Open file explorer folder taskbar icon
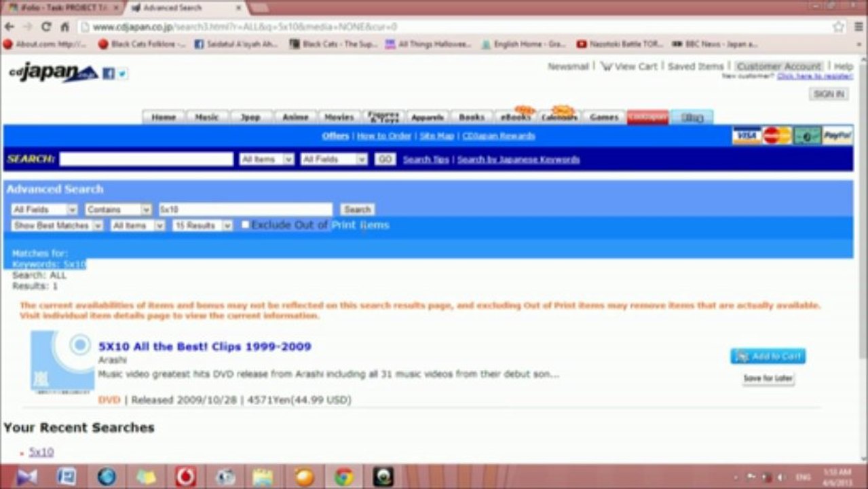This screenshot has width=868, height=489. [263, 477]
